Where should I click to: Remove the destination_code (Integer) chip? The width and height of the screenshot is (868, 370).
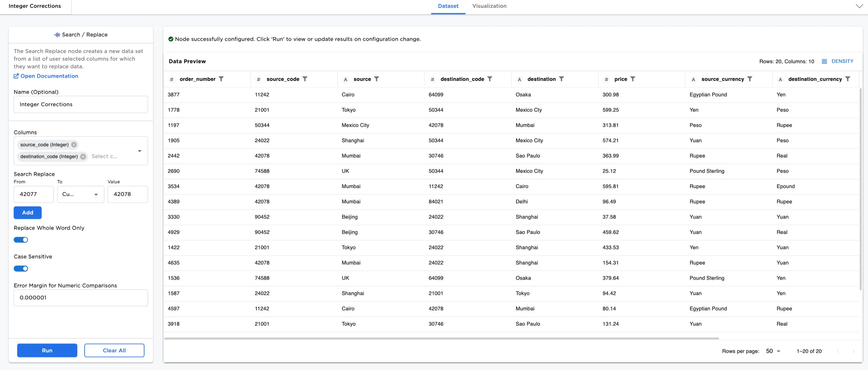[x=83, y=156]
